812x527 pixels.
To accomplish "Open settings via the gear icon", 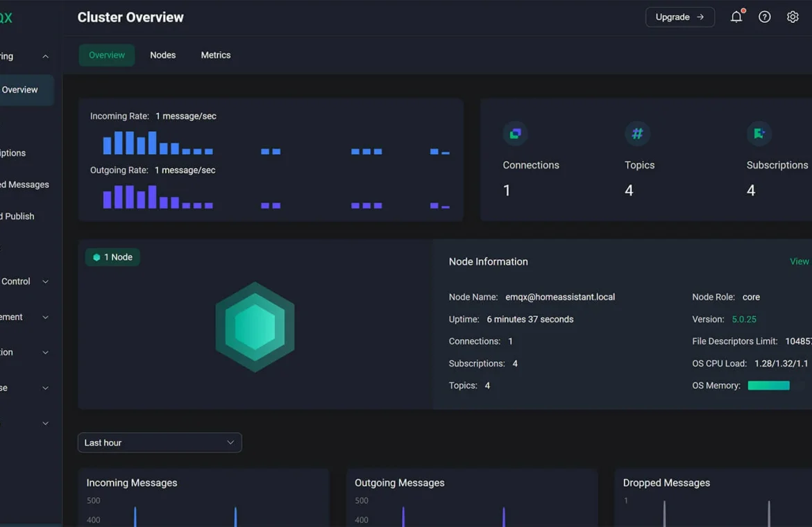I will coord(793,17).
